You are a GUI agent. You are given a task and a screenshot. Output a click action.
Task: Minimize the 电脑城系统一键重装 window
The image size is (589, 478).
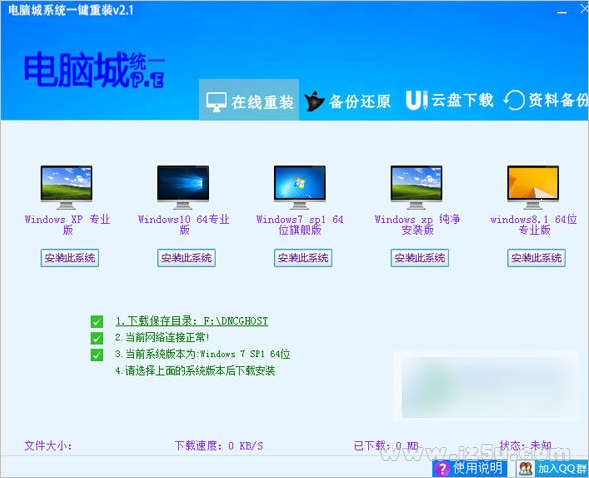(562, 12)
